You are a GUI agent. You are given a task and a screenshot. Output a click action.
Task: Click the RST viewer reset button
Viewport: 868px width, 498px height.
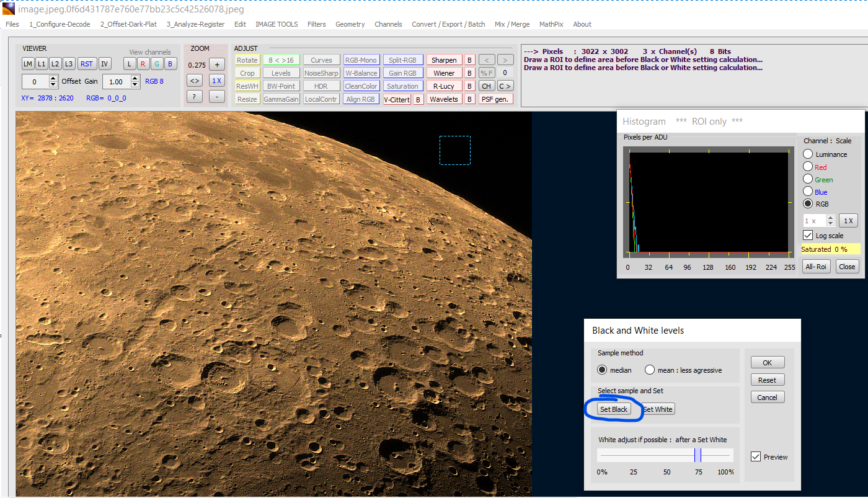[x=87, y=64]
